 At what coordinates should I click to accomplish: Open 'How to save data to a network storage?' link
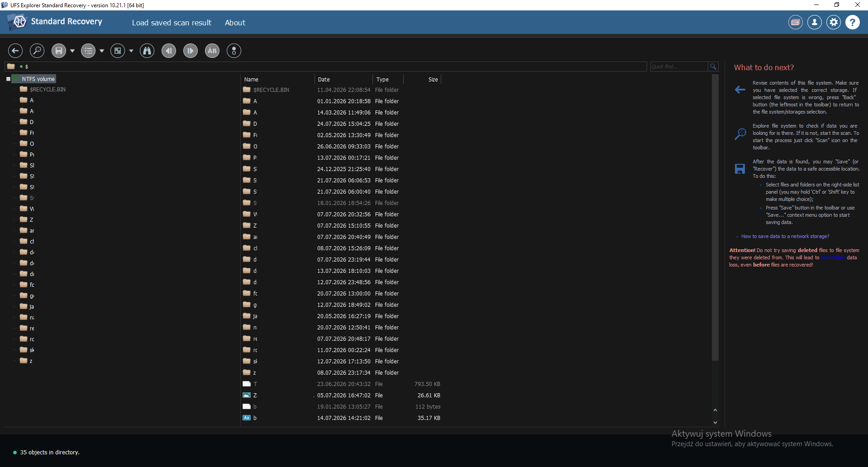coord(785,236)
